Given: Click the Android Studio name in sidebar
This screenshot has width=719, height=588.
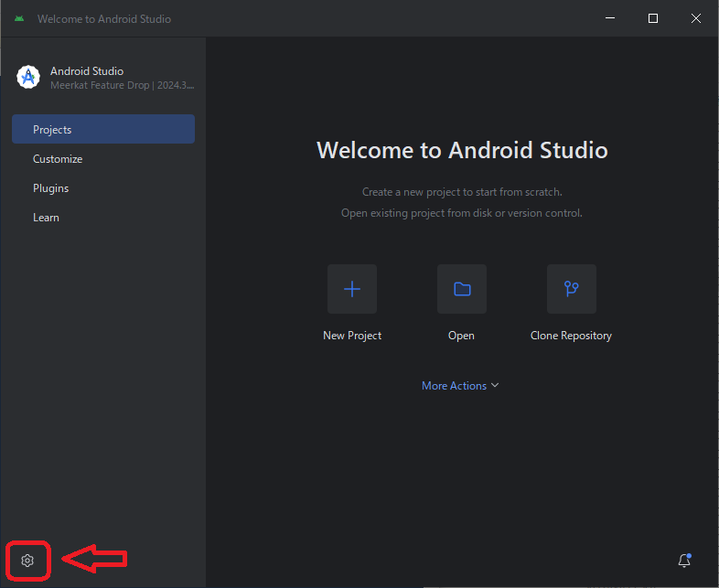Looking at the screenshot, I should click(87, 71).
